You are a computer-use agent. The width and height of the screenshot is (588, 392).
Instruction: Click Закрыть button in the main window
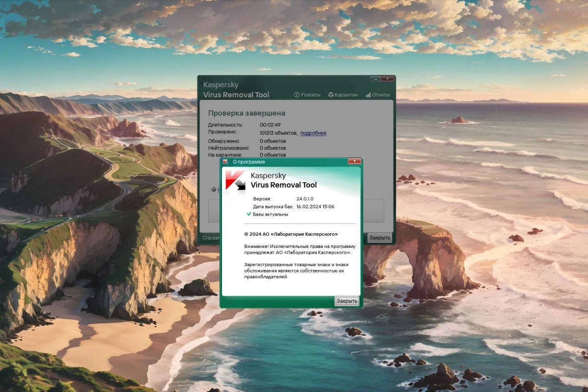(380, 238)
